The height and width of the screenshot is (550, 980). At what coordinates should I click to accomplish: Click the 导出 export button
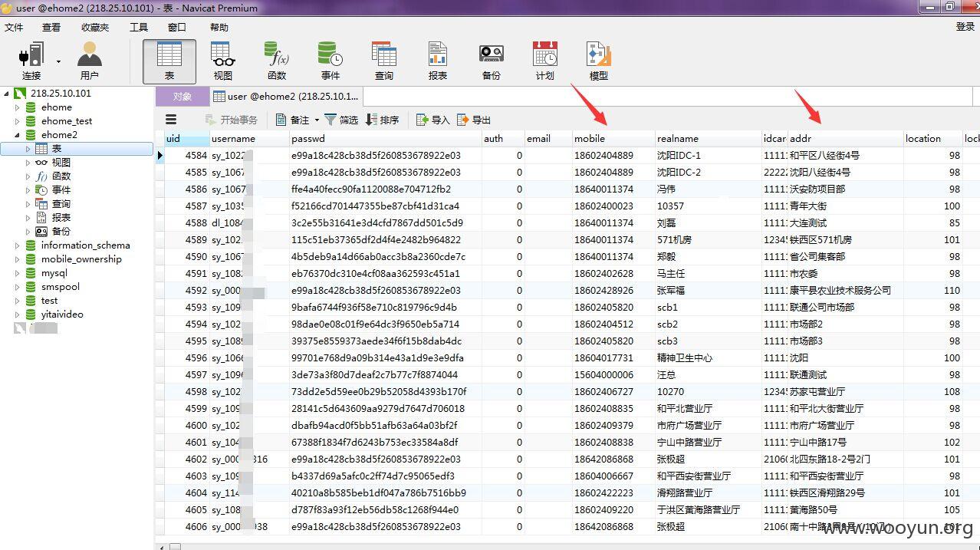click(474, 120)
